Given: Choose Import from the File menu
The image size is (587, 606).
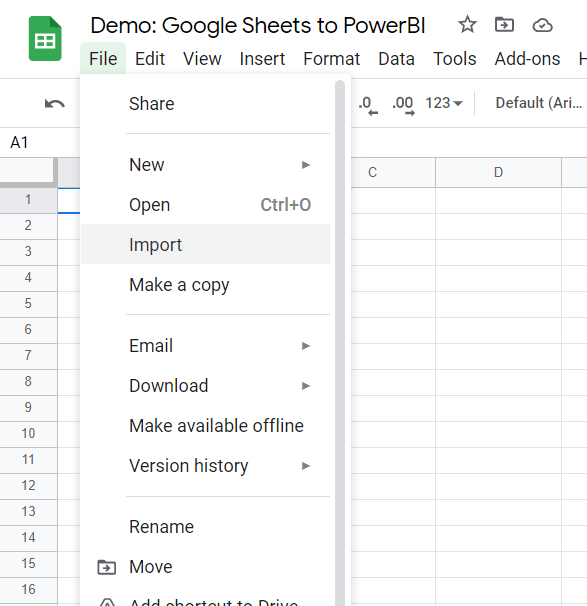Looking at the screenshot, I should [x=206, y=245].
